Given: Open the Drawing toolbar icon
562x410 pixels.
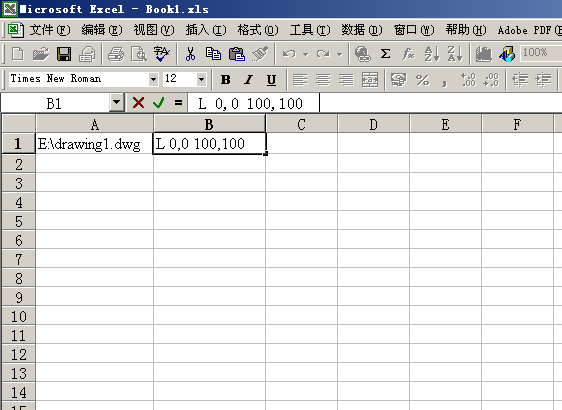Looking at the screenshot, I should click(x=507, y=54).
